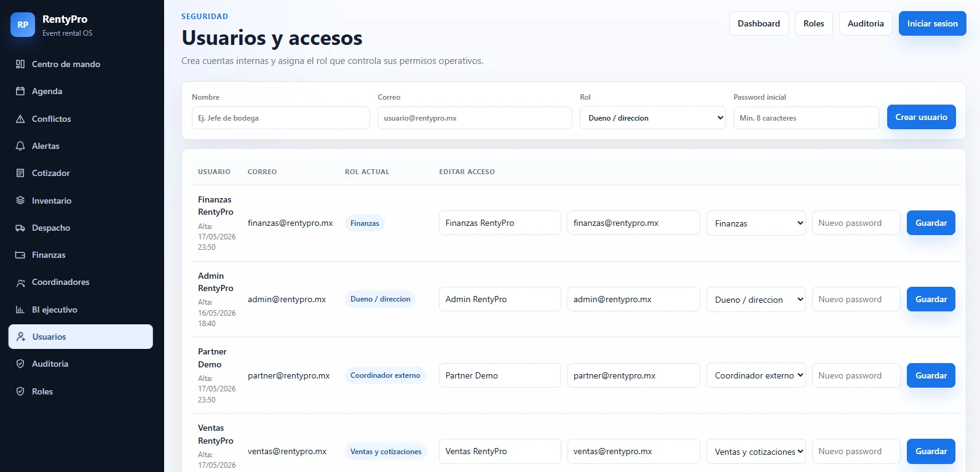Click the EDITAR ACCESO column header
The width and height of the screenshot is (980, 472).
467,172
